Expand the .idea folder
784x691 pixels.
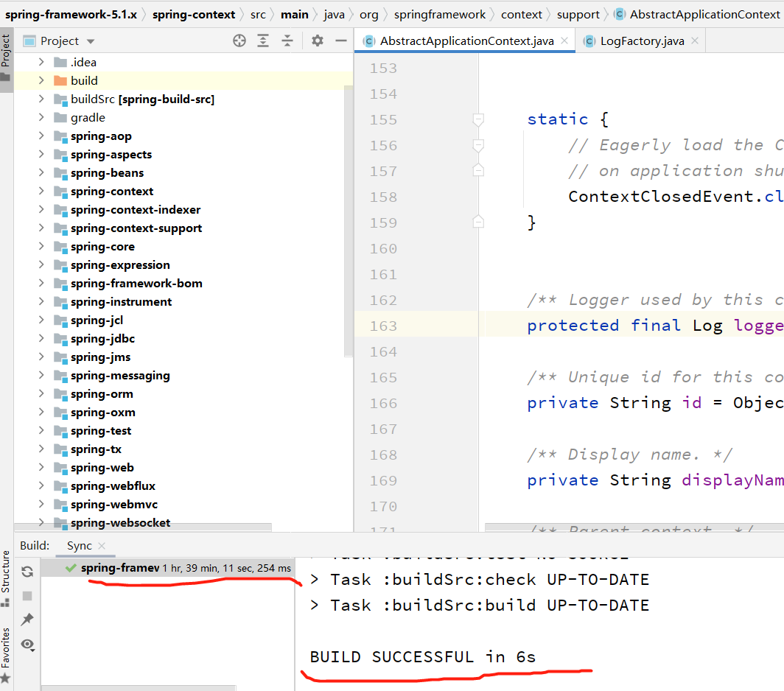41,62
